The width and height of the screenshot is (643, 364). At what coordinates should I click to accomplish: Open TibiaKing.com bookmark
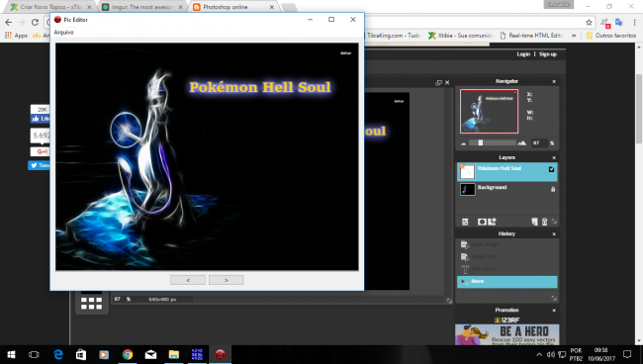tap(393, 36)
